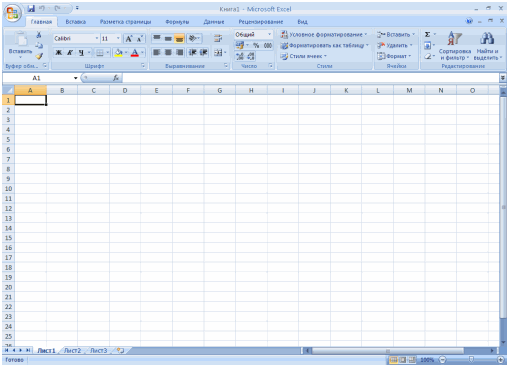
Task: Open the font size 11 dropdown
Action: 118,39
